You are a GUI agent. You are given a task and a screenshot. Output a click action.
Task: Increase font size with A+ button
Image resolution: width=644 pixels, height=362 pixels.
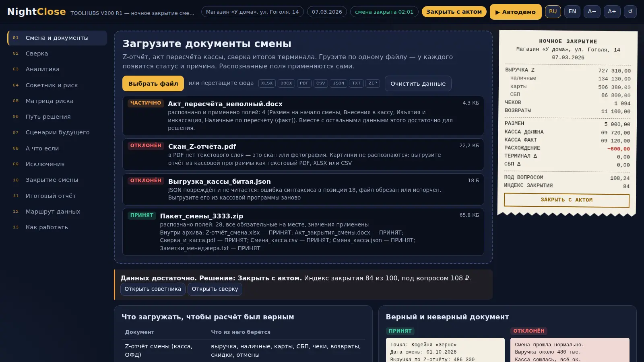612,12
